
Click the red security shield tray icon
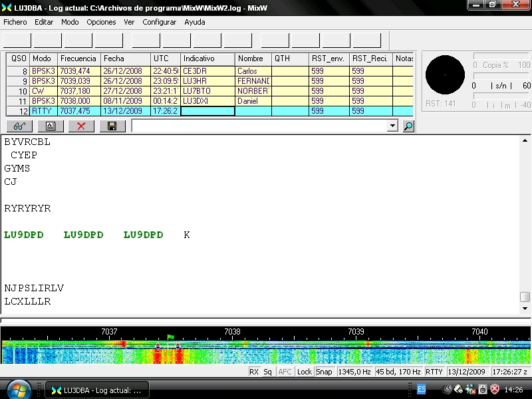[495, 389]
